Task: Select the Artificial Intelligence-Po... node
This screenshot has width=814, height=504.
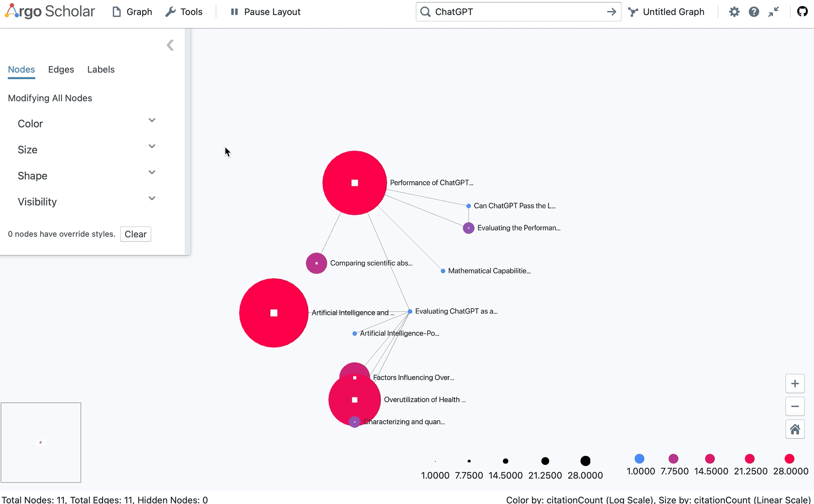Action: coord(355,333)
